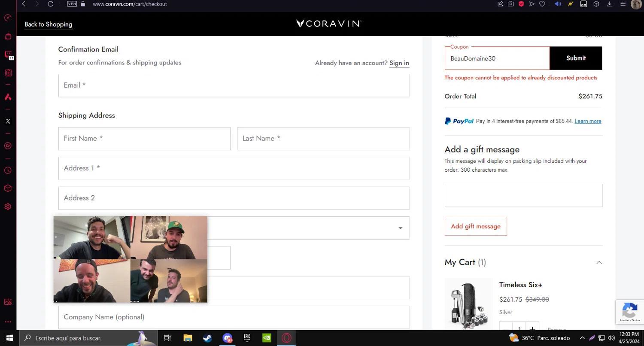Open Discord from the taskbar
Image resolution: width=644 pixels, height=346 pixels.
coord(227,338)
